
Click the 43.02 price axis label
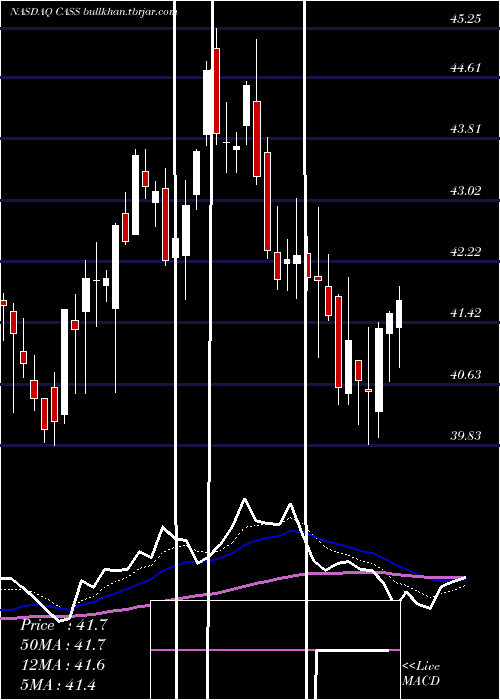[x=466, y=191]
